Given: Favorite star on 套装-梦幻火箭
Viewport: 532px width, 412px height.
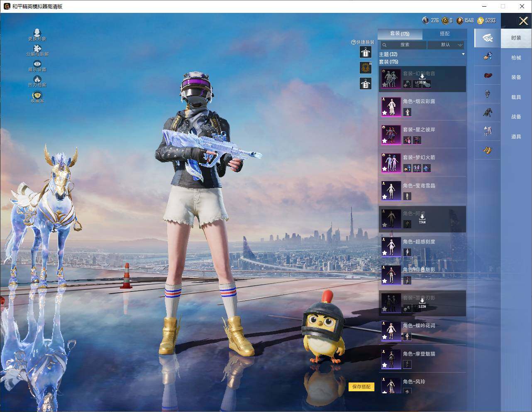Looking at the screenshot, I should (385, 169).
